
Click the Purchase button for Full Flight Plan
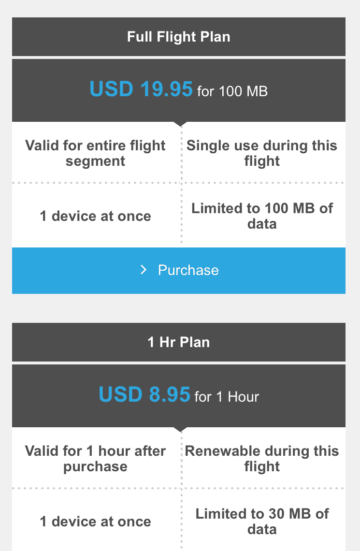(179, 270)
